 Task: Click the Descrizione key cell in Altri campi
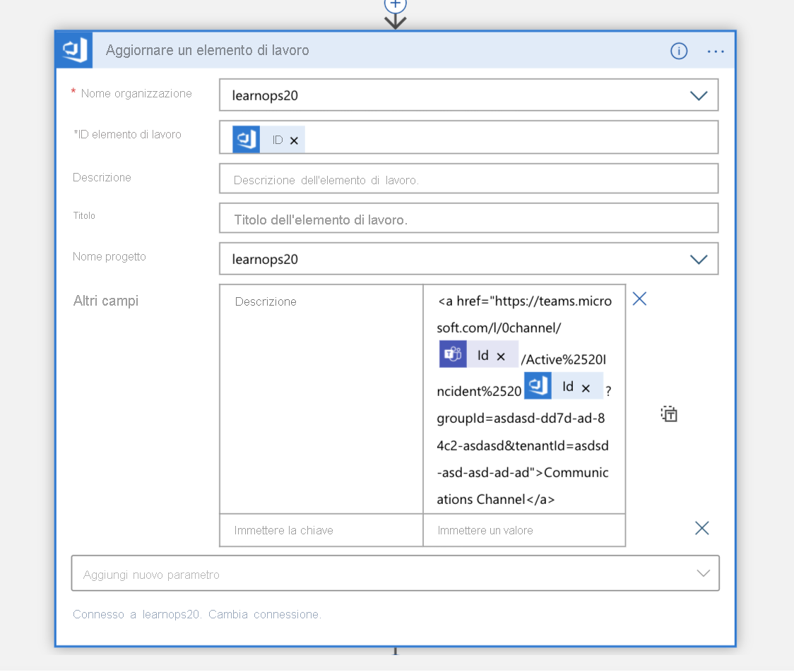(x=321, y=399)
